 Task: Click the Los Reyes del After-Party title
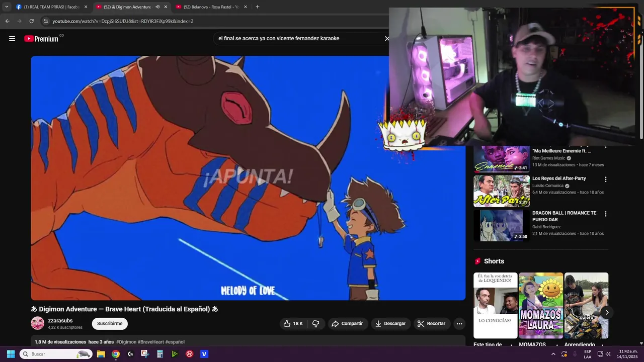point(559,178)
